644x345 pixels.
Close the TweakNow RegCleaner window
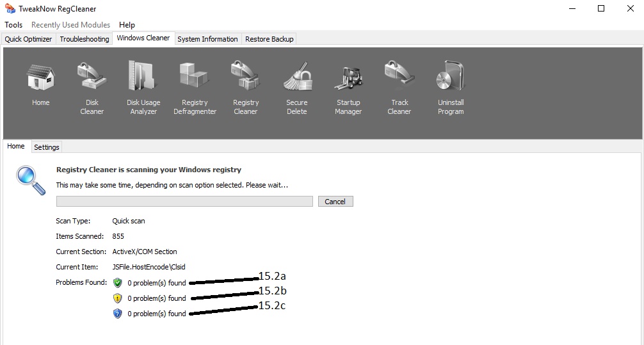631,8
